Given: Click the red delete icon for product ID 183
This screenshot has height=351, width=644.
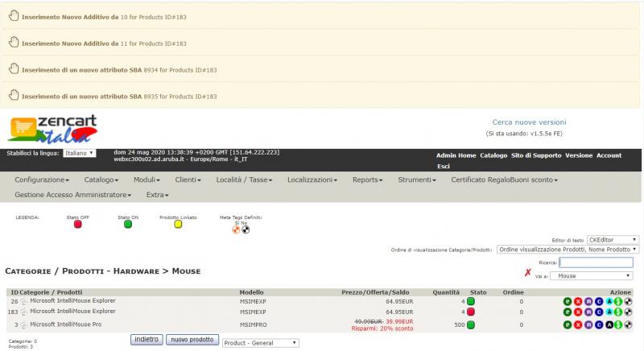Looking at the screenshot, I should tap(577, 312).
